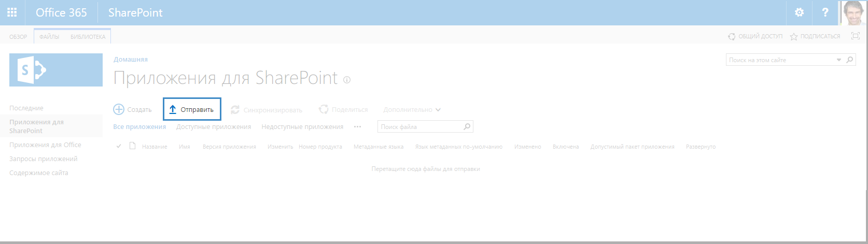
Task: Click the focus on content icon
Action: [x=855, y=36]
